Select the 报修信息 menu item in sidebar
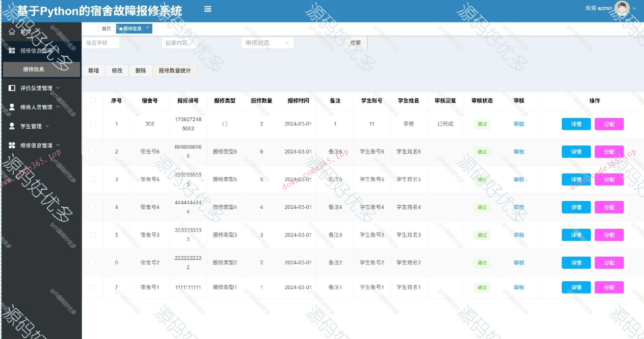The image size is (644, 339). tap(34, 69)
